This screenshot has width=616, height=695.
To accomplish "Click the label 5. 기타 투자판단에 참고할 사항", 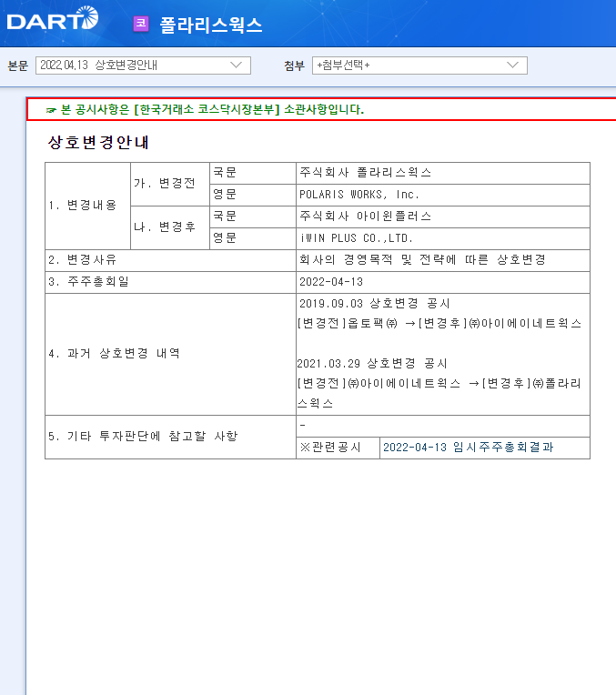I will pyautogui.click(x=143, y=437).
